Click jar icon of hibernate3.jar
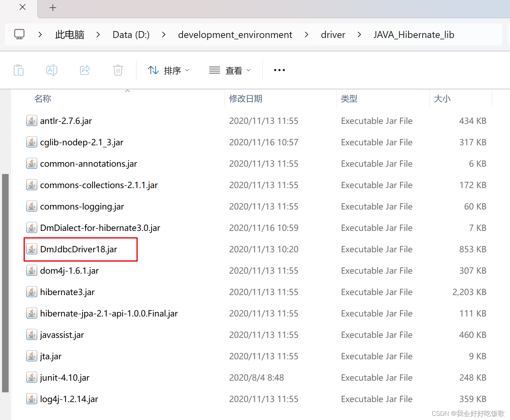510x420 pixels. click(x=32, y=292)
